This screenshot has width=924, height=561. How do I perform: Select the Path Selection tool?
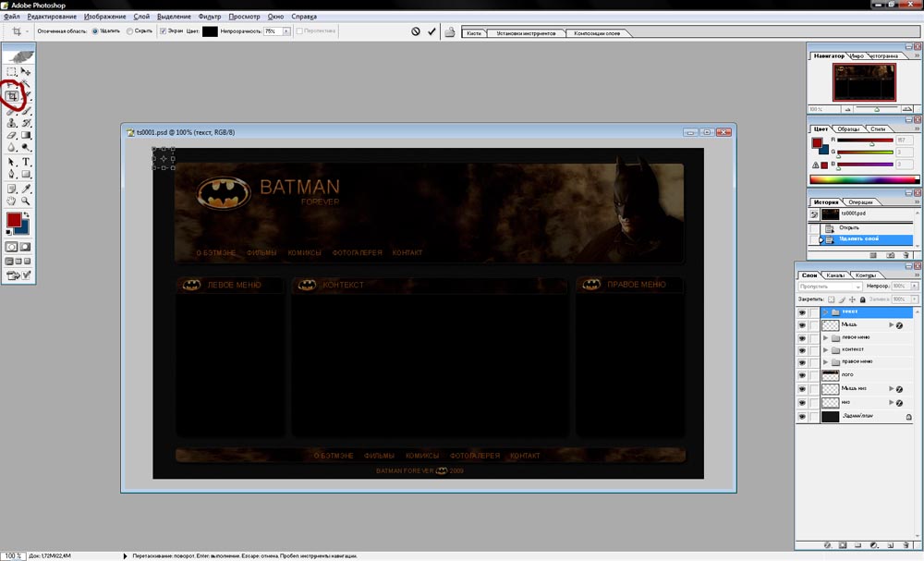pos(12,162)
